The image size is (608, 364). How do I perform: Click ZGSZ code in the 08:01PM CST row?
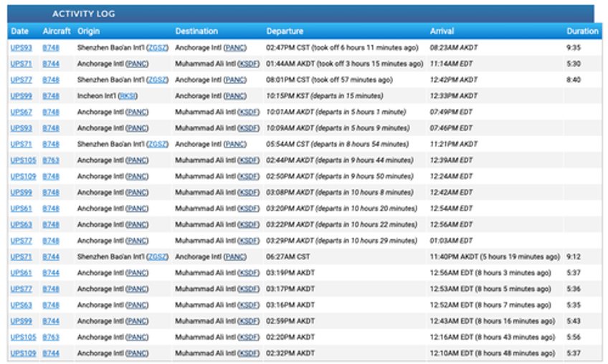point(158,80)
